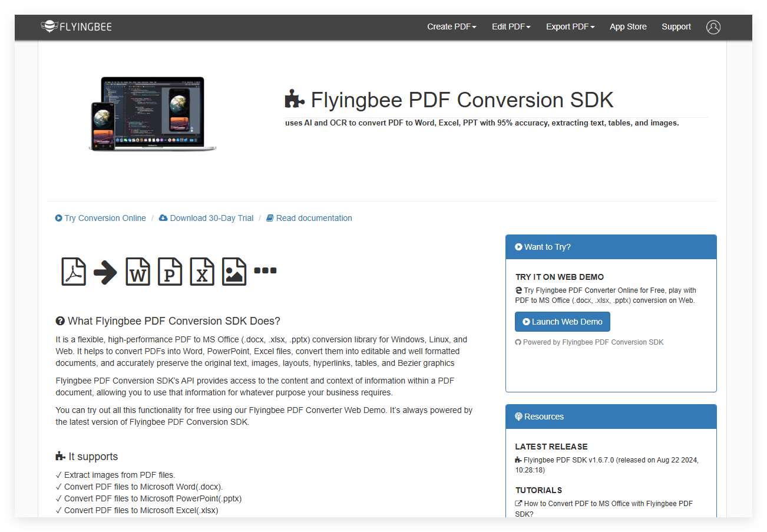Click the puzzle piece icon beside title
The width and height of the screenshot is (767, 532).
pos(295,100)
